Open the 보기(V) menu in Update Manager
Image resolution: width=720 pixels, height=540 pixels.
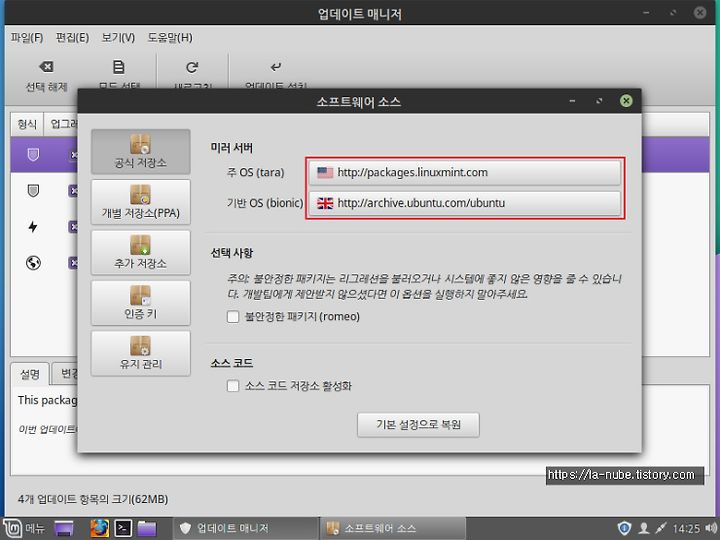coord(118,38)
